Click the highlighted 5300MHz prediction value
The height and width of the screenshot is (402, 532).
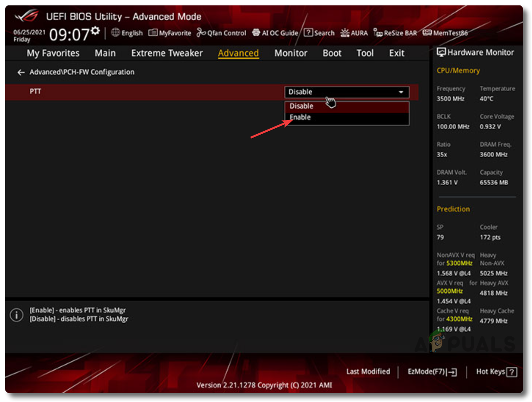[460, 263]
